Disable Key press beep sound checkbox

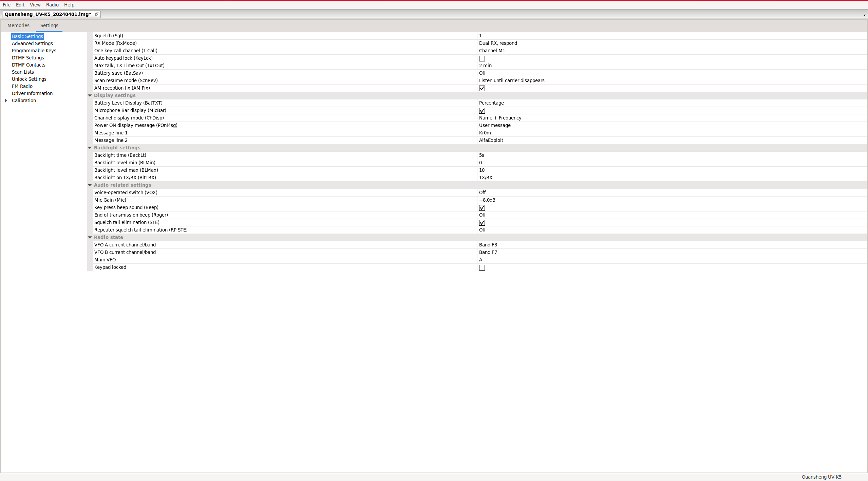click(482, 208)
